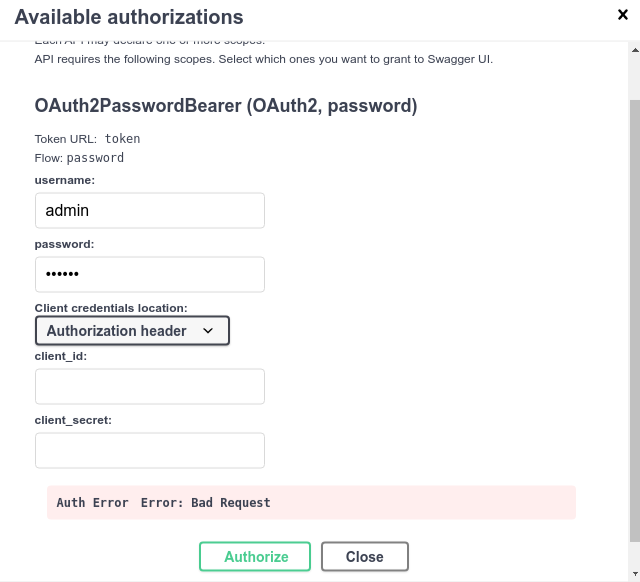Click the username input field

[150, 210]
